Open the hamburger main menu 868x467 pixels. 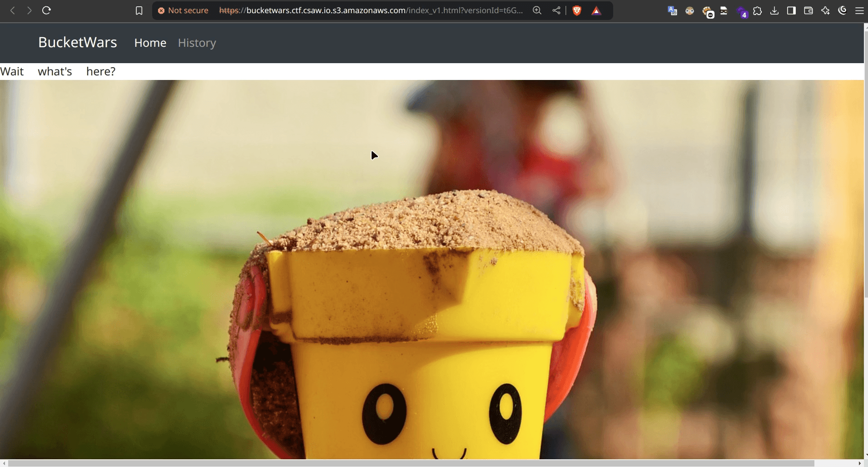(859, 11)
